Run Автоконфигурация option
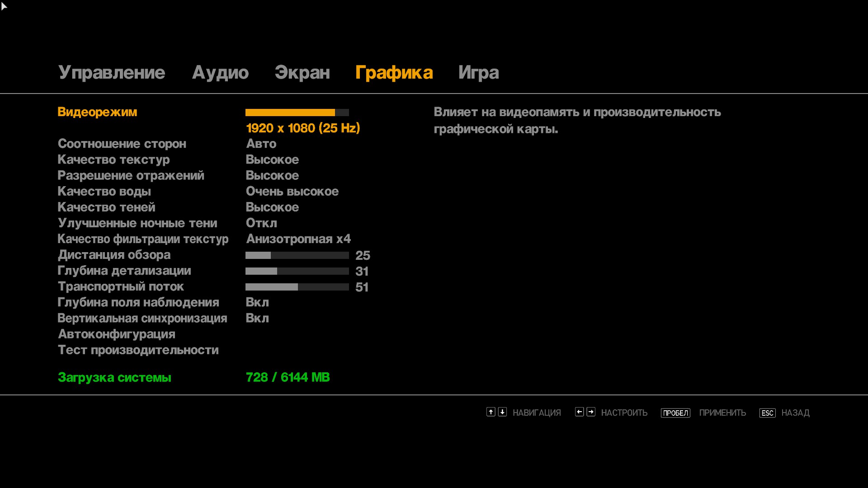 (117, 334)
